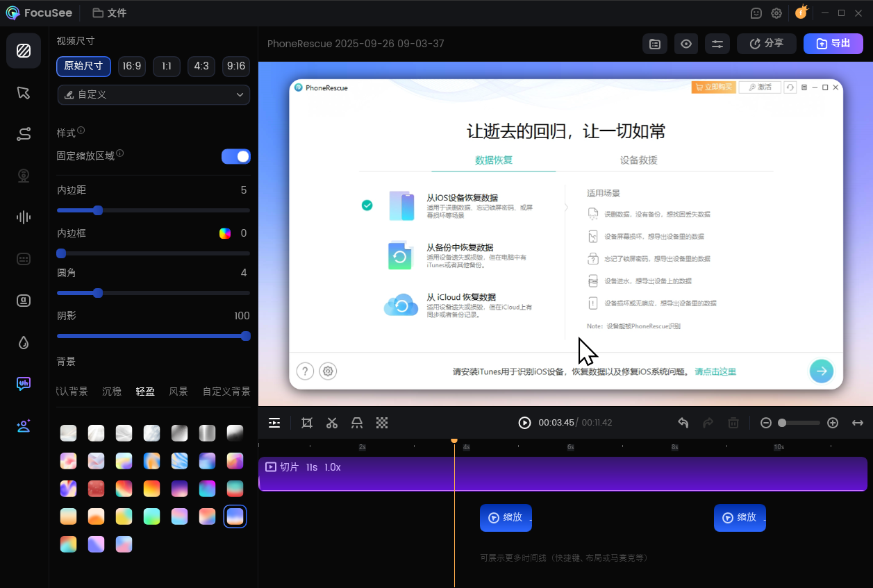Viewport: 873px width, 588px height.
Task: Select 原始尺寸 video size
Action: pyautogui.click(x=83, y=67)
